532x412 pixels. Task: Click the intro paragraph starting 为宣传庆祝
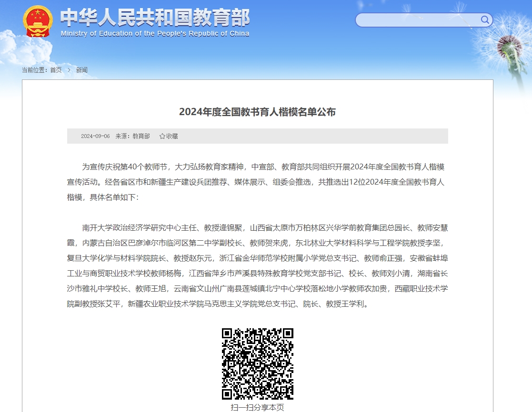(257, 182)
